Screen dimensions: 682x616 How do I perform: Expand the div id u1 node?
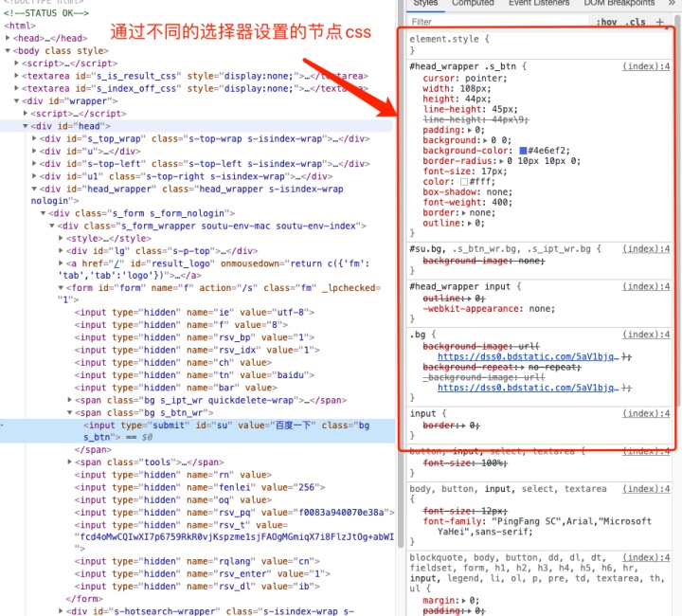pyautogui.click(x=34, y=176)
